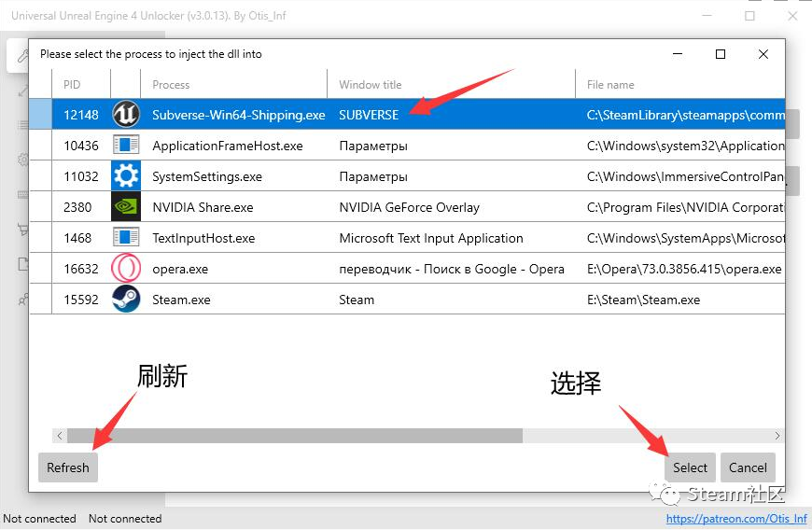
Task: Select the ApplicationFrameHost.exe process name
Action: pyautogui.click(x=228, y=146)
